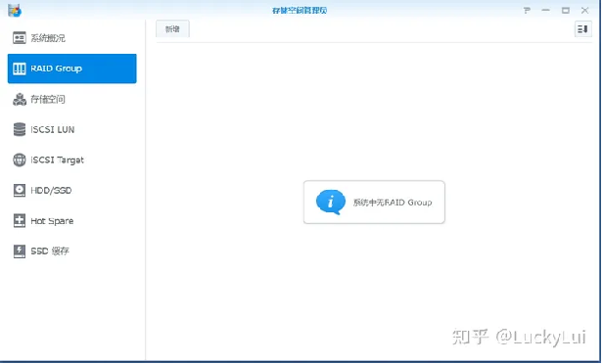Maximize the Storage Manager window
This screenshot has height=364, width=603.
[566, 11]
